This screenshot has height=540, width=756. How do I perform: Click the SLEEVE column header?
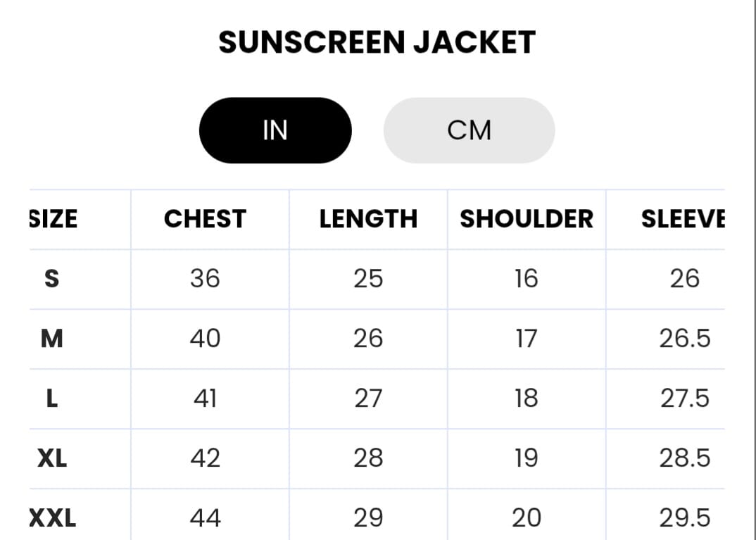[683, 219]
